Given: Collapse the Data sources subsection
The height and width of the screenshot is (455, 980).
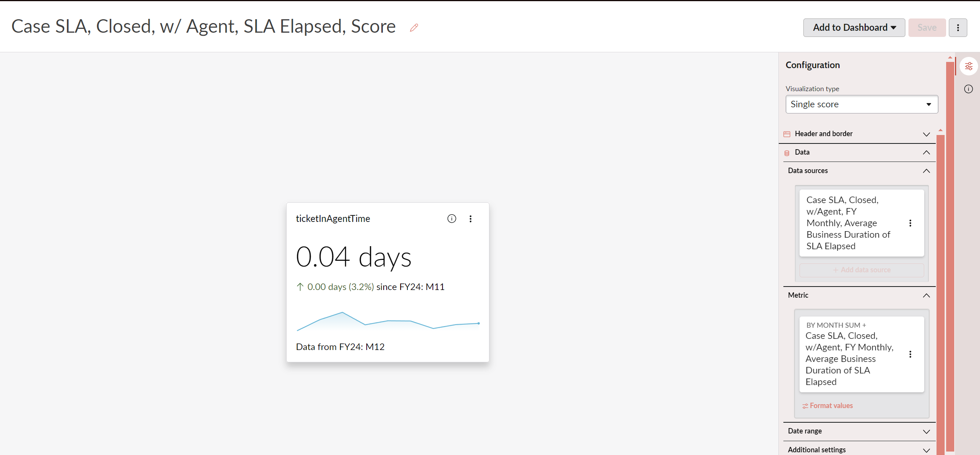Looking at the screenshot, I should [x=926, y=171].
